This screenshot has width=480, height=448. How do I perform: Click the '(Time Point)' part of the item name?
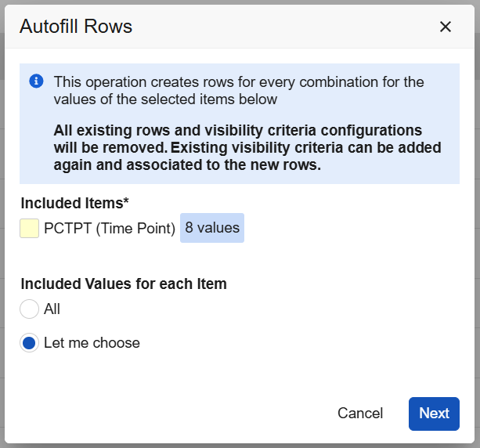coord(140,228)
